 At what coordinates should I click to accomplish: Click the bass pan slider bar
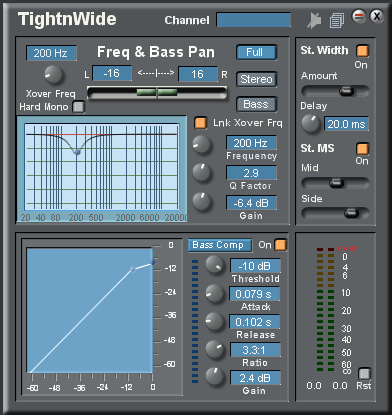[x=157, y=93]
